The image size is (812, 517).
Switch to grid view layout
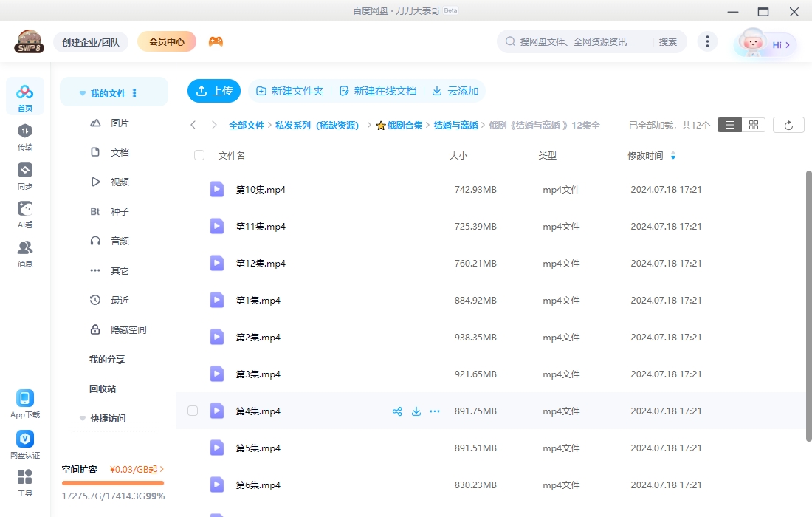753,124
